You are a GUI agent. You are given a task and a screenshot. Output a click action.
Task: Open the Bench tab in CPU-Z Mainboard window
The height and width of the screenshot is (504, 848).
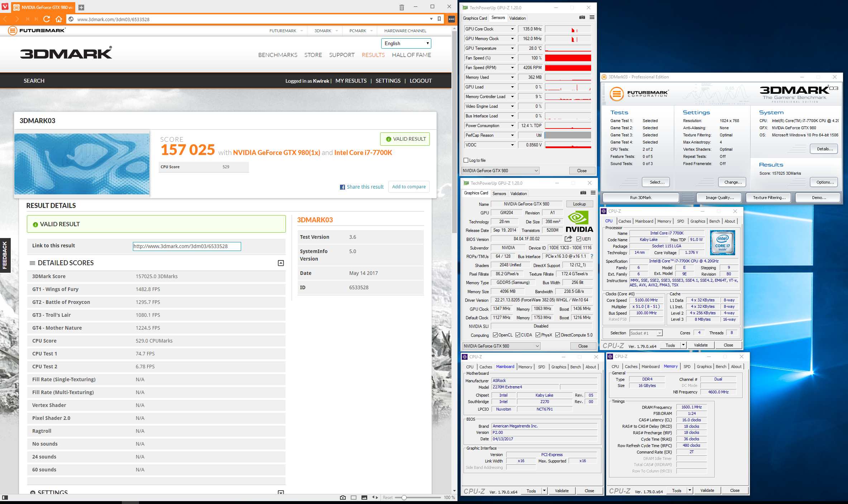[575, 367]
